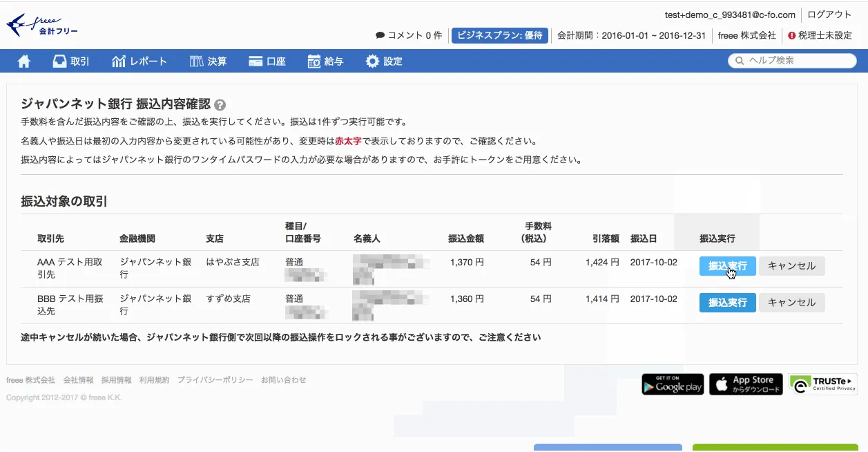
Task: Click the ログアウト link
Action: point(829,15)
